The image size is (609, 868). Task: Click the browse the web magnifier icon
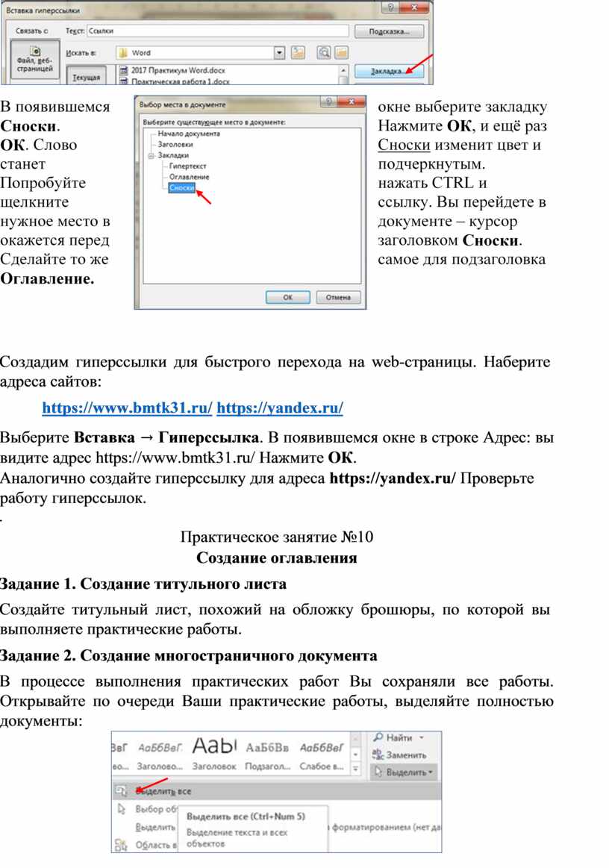(323, 52)
